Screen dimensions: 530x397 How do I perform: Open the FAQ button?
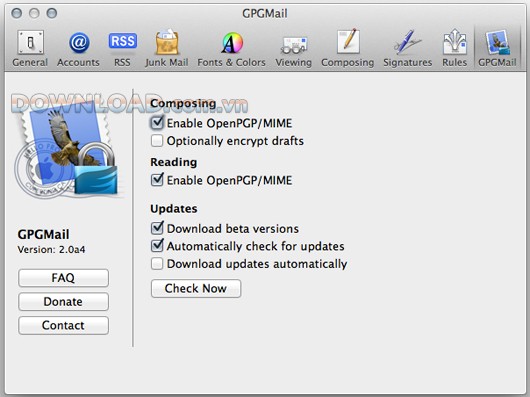tap(64, 278)
